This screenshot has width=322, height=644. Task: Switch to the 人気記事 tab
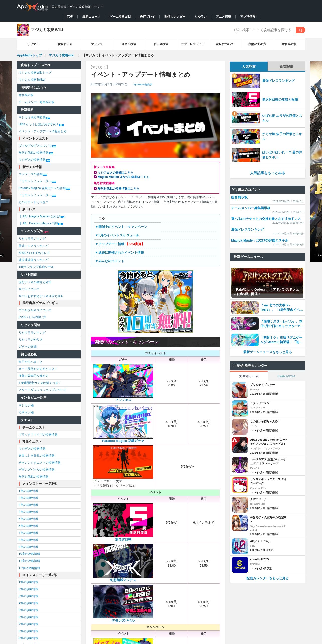(249, 67)
